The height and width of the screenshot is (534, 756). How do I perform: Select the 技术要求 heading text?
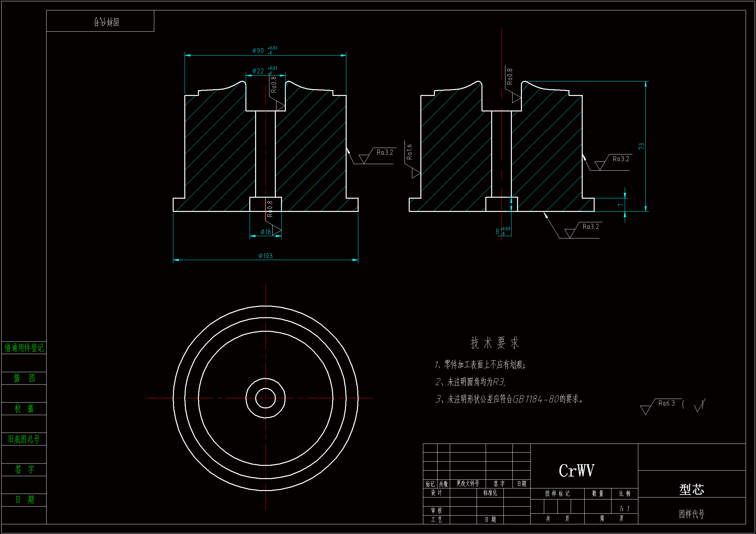(494, 343)
